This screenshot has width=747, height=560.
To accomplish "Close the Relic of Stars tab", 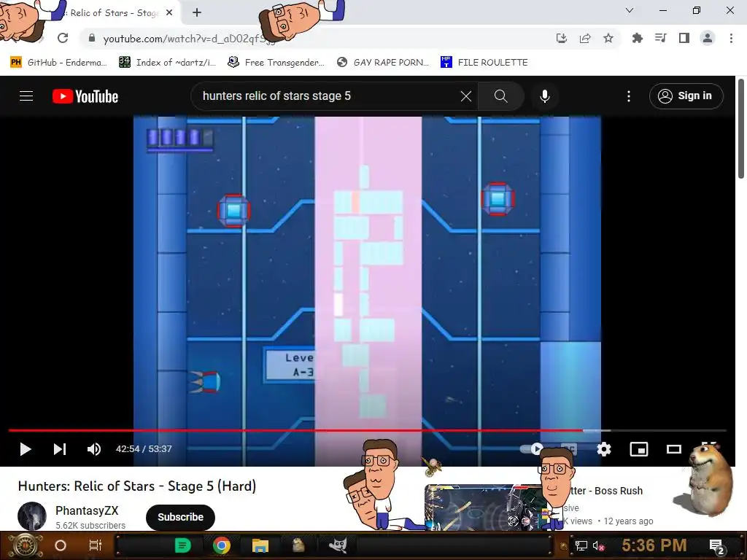I will point(169,13).
